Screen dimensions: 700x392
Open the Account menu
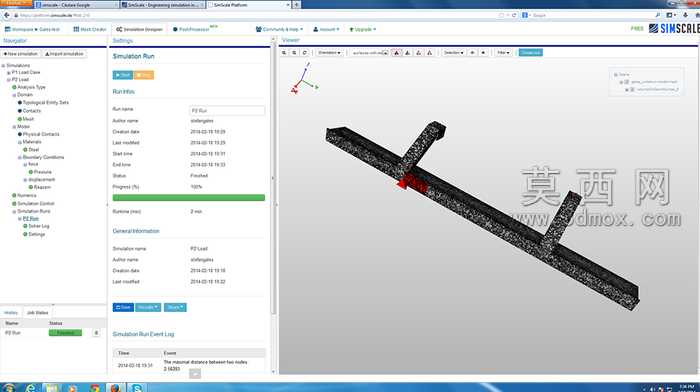tap(326, 29)
